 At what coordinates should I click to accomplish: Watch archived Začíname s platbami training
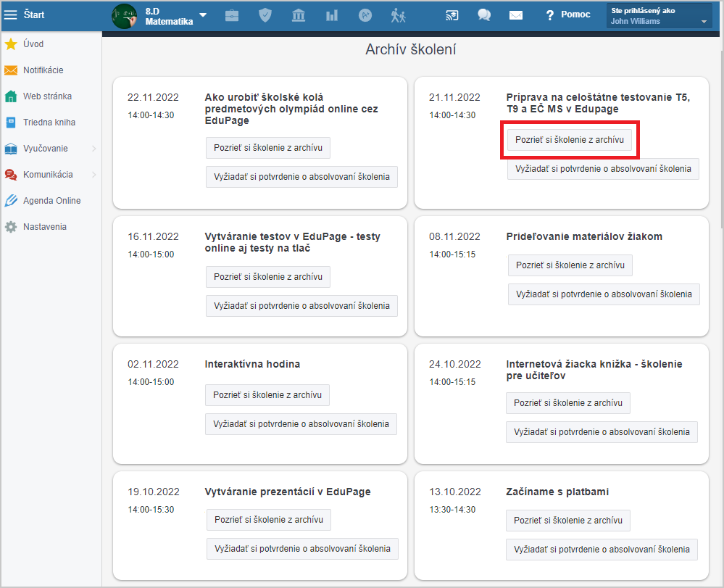point(568,521)
